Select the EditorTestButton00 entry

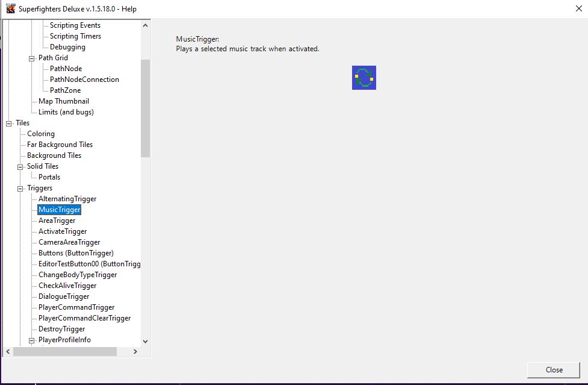[89, 264]
